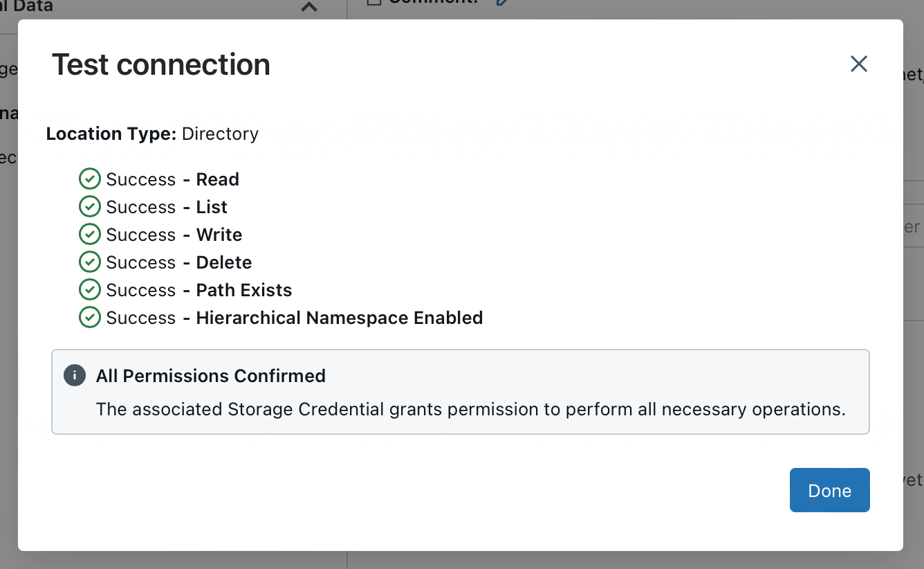This screenshot has width=924, height=569.
Task: Click the Hierarchical Namespace Enabled checkmark icon
Action: point(89,318)
